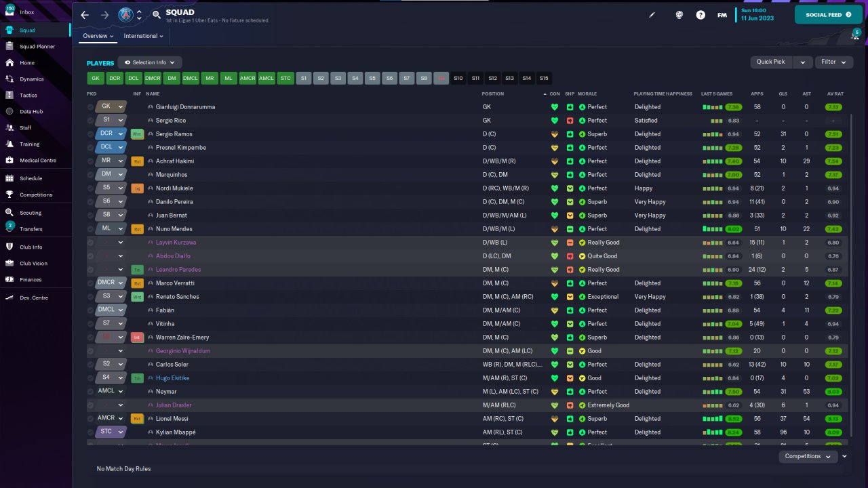This screenshot has height=488, width=868.
Task: Click the globe icon in top bar
Action: point(678,15)
